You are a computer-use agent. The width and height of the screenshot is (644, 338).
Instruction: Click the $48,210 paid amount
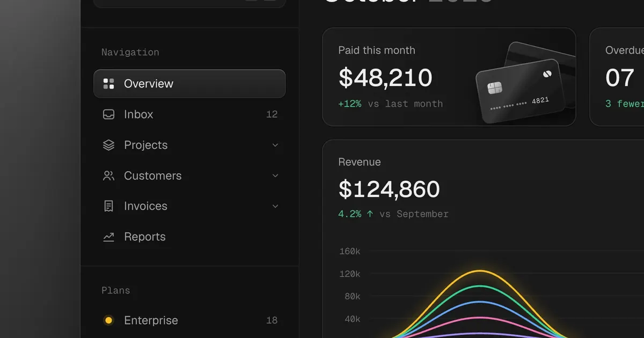385,78
